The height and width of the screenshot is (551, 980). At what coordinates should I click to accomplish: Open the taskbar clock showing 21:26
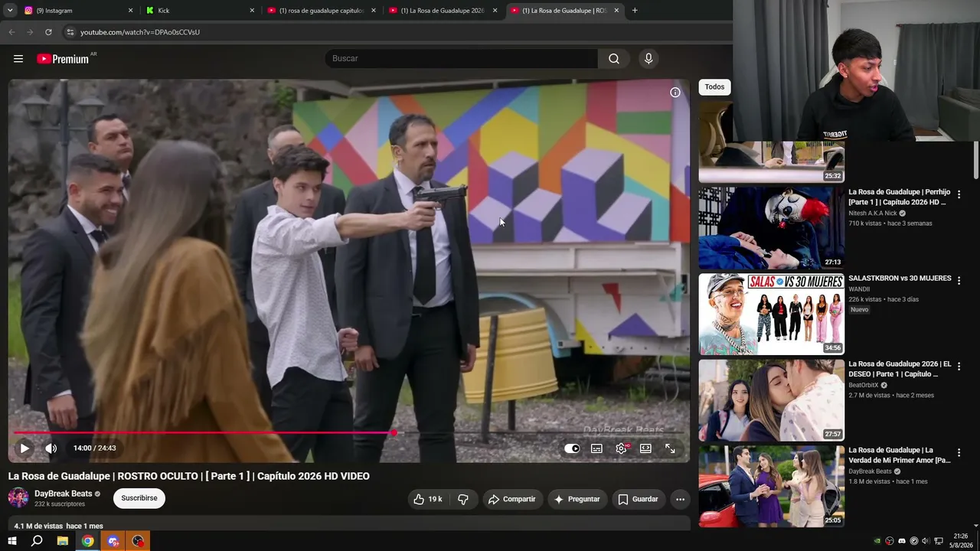(961, 541)
